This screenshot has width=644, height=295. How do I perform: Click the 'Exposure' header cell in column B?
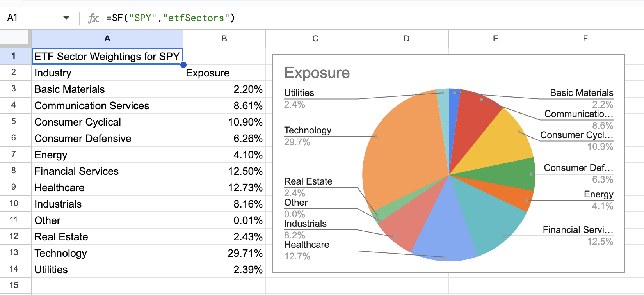coord(224,73)
